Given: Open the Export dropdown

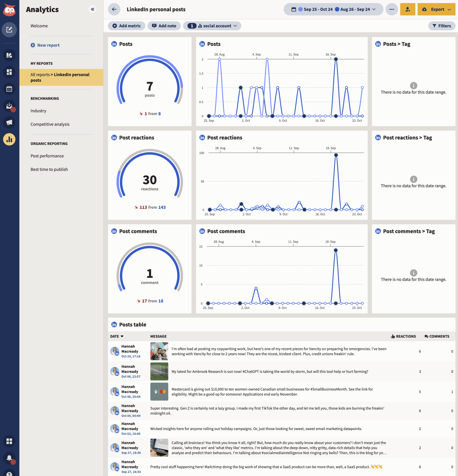Looking at the screenshot, I should pyautogui.click(x=436, y=9).
